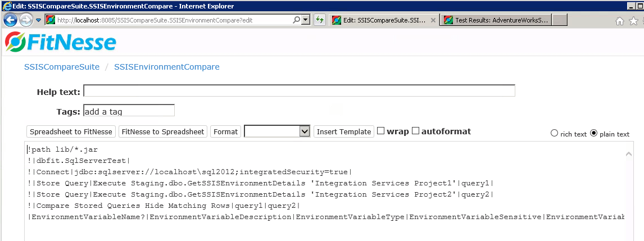Open the browser Home icon

620,21
